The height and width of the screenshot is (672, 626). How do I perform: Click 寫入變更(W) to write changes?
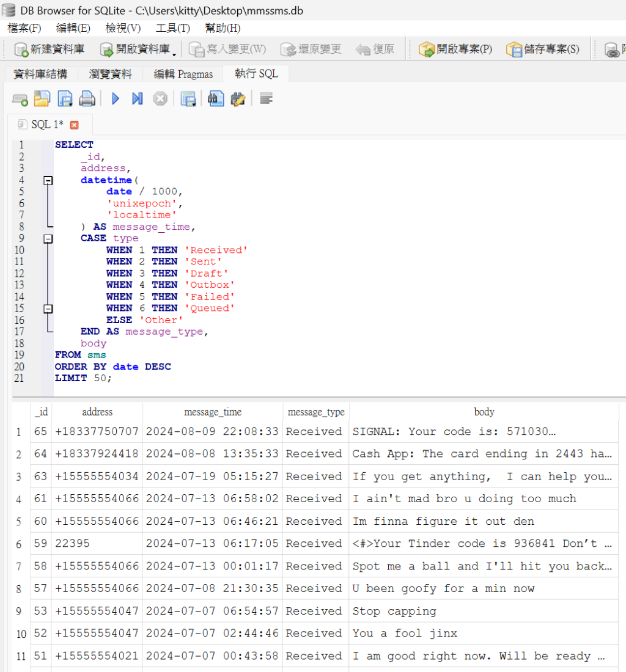tap(227, 49)
